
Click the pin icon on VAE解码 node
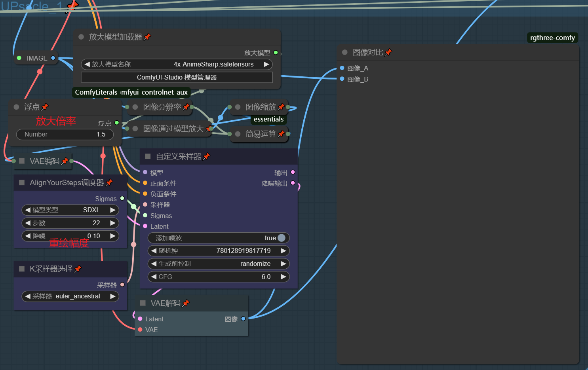point(186,303)
